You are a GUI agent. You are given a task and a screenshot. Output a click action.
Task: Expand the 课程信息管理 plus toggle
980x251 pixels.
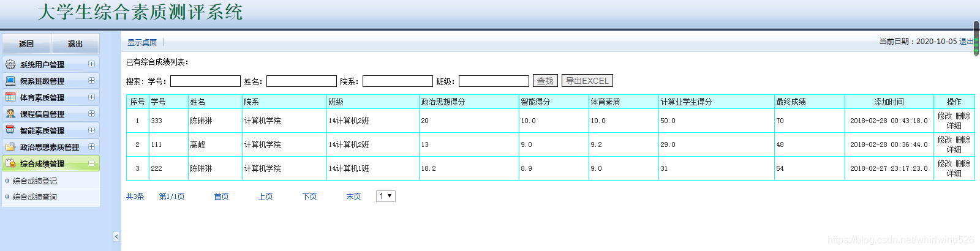(91, 113)
